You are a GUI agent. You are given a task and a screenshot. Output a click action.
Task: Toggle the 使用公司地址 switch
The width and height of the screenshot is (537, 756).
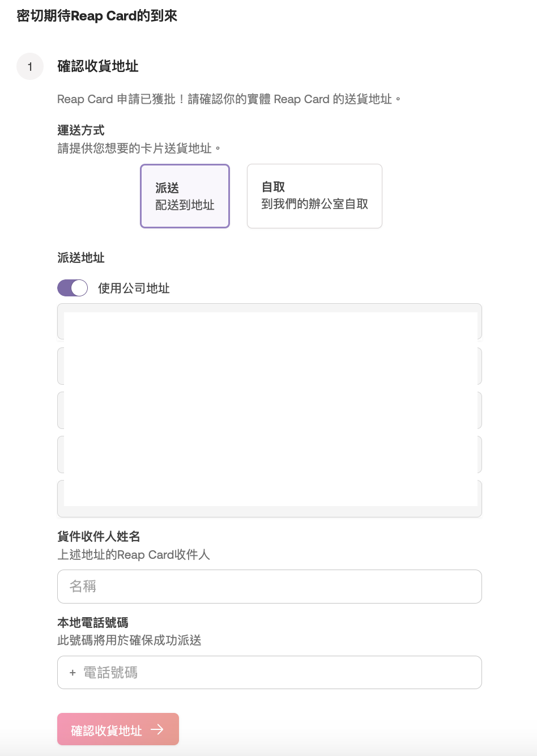pyautogui.click(x=73, y=288)
